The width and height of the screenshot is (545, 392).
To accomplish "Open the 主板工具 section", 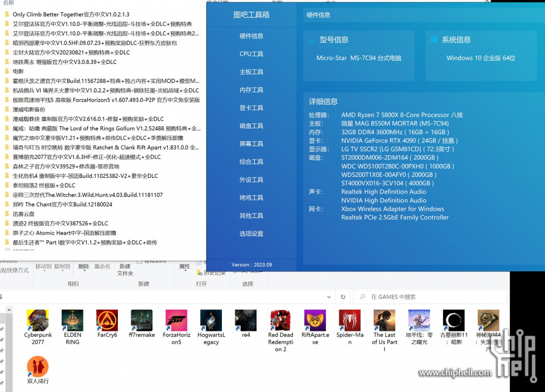I will point(251,72).
